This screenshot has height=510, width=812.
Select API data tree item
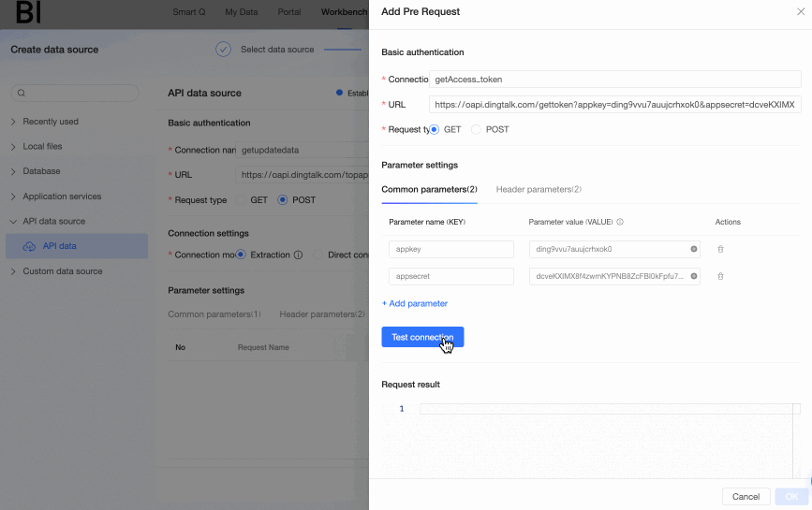click(x=77, y=246)
